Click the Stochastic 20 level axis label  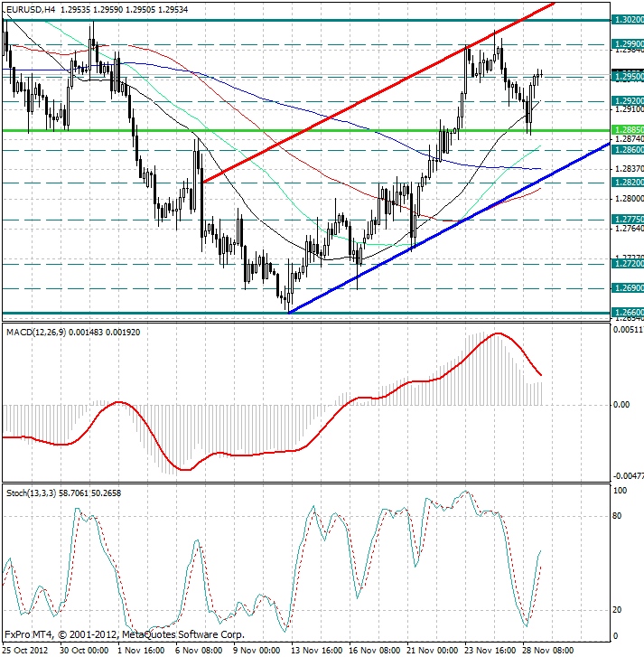coord(617,610)
